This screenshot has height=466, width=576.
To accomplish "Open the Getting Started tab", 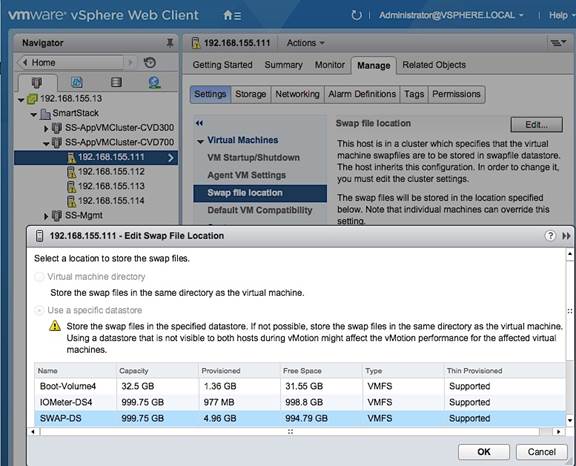I will click(223, 65).
